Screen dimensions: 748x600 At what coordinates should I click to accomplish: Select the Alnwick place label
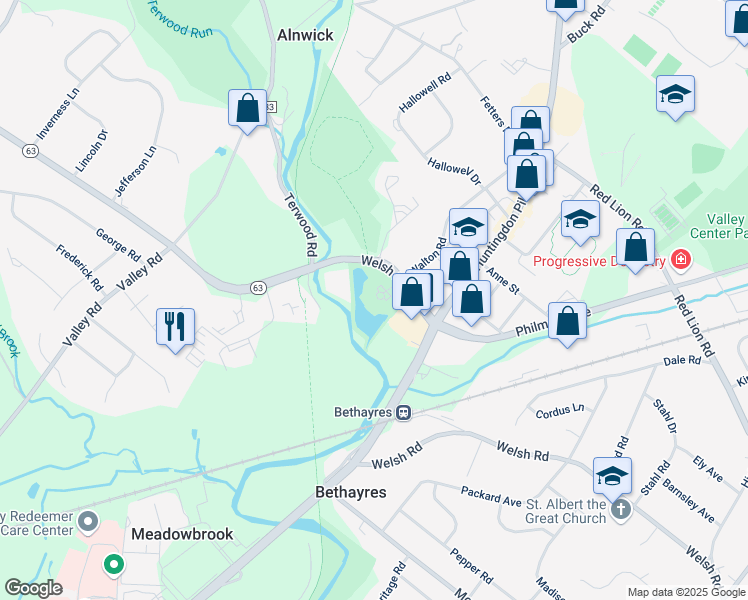(x=305, y=35)
